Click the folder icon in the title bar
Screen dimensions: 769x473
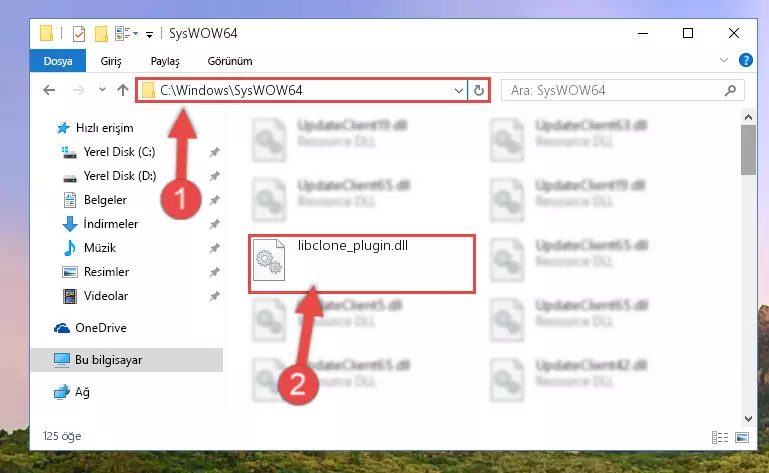point(47,33)
